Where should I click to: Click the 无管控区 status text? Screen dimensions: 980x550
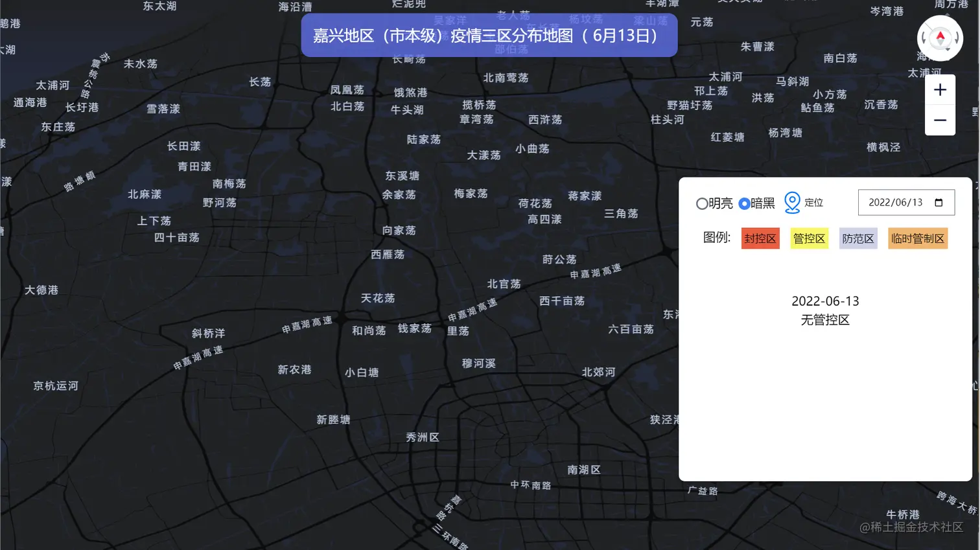(825, 320)
